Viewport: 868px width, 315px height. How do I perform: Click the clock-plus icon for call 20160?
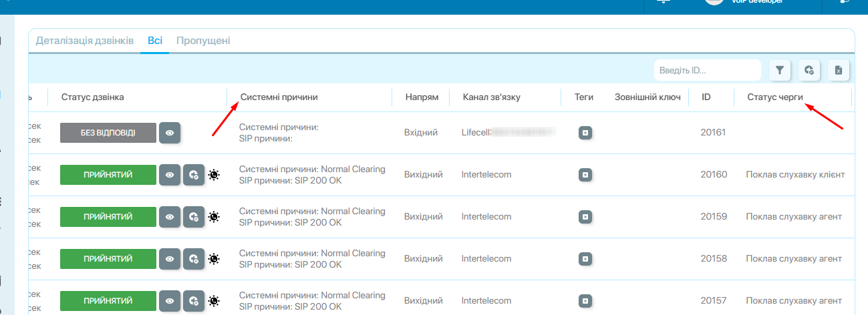coord(194,175)
